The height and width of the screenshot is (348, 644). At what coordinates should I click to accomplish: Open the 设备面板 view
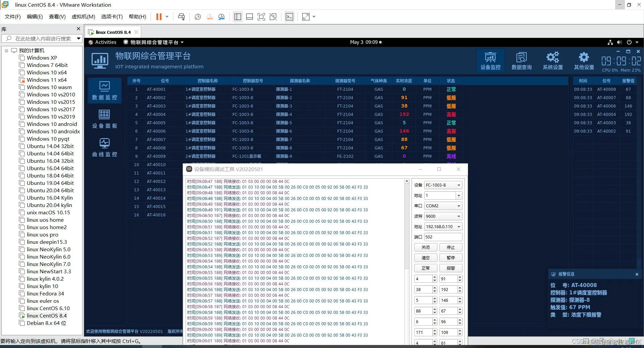(x=104, y=119)
